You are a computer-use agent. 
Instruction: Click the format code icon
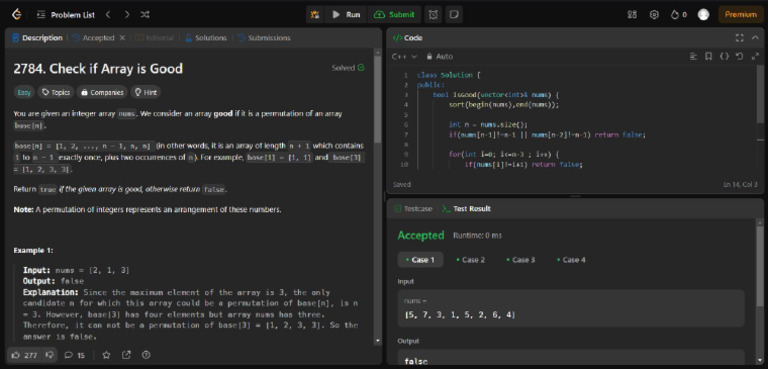pos(693,56)
